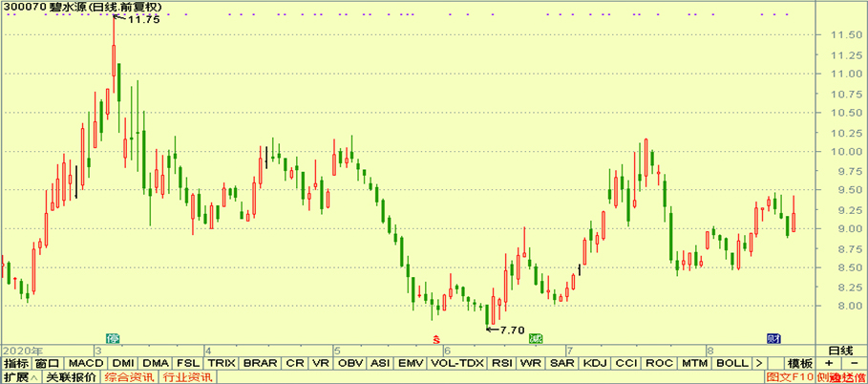Open the 模板 template button
Image resolution: width=868 pixels, height=384 pixels.
pyautogui.click(x=800, y=364)
